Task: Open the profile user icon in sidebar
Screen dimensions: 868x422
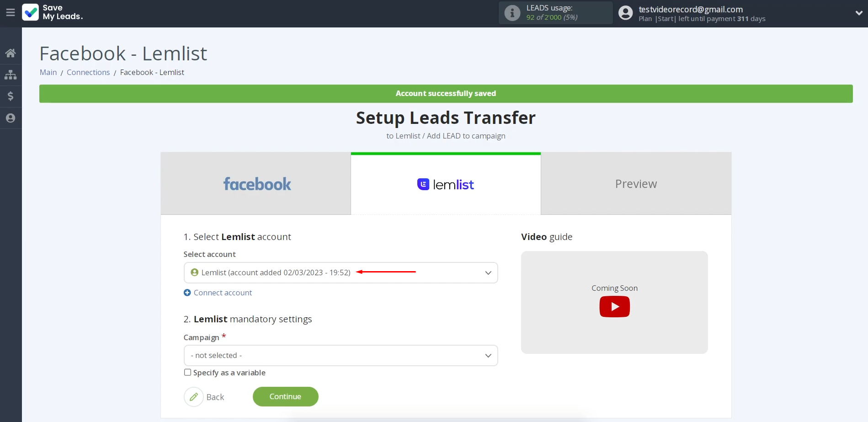Action: tap(11, 118)
